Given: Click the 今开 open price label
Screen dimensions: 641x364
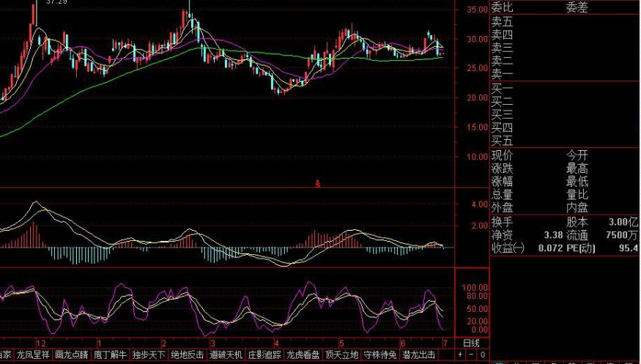Looking at the screenshot, I should pos(577,155).
